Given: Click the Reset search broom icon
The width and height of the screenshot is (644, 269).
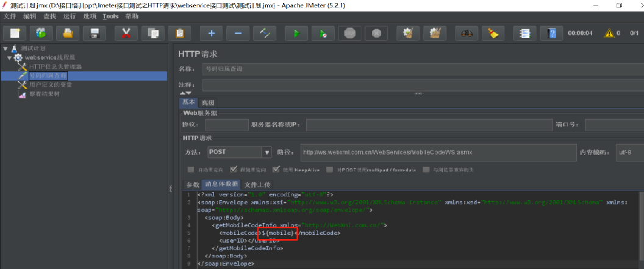Looking at the screenshot, I should click(493, 34).
